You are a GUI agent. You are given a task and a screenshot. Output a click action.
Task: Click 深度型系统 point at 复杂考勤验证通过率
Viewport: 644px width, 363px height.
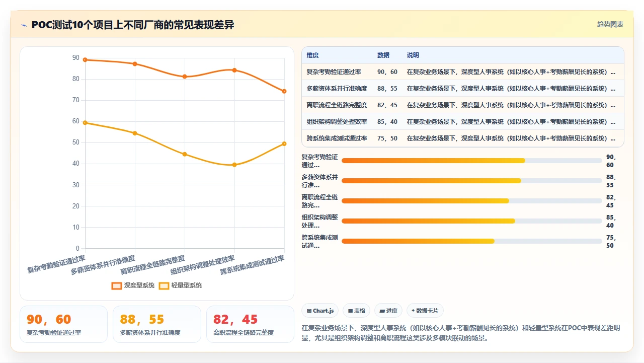point(85,60)
